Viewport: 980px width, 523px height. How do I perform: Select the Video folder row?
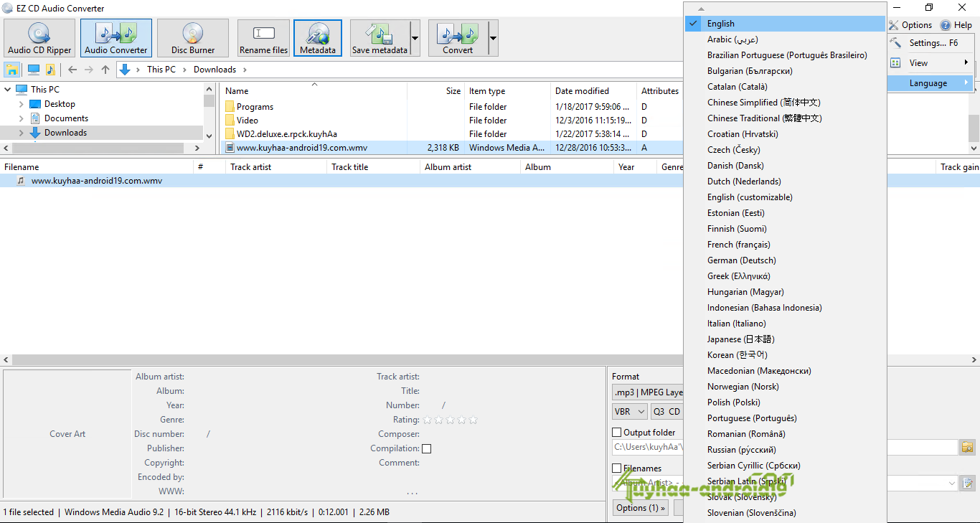pos(450,121)
